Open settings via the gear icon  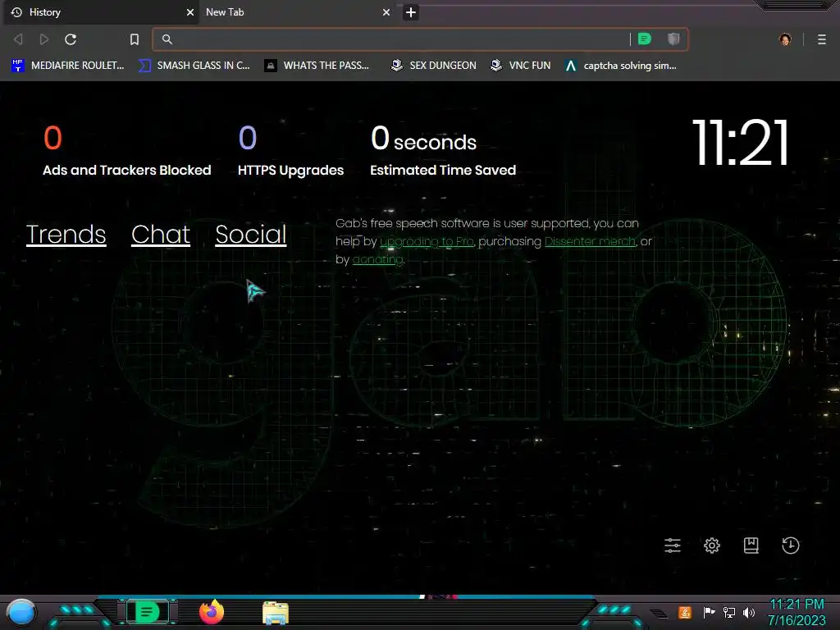[x=712, y=546]
